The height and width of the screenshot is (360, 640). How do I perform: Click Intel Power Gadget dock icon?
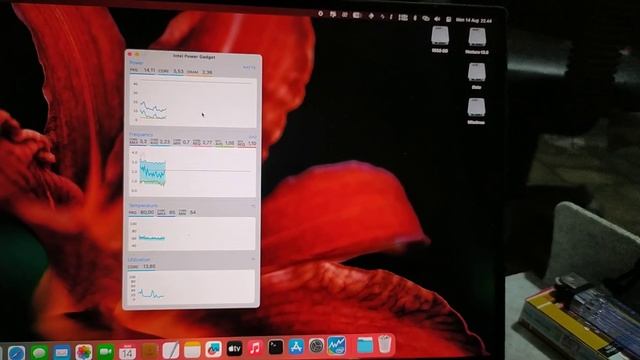pos(337,346)
